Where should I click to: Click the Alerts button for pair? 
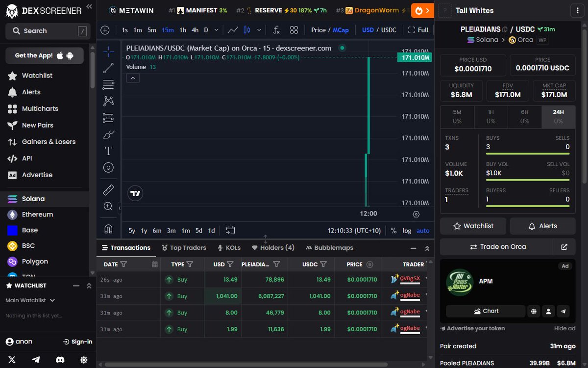point(542,226)
